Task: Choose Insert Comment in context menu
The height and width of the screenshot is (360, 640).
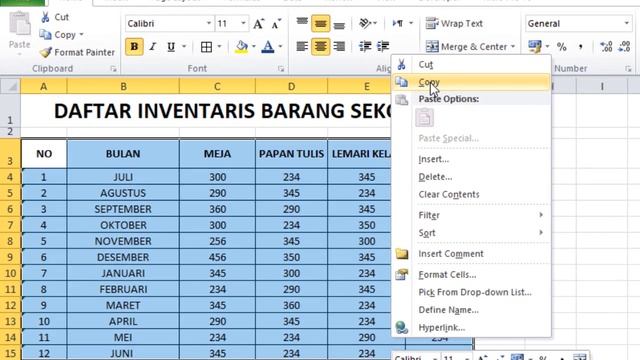Action: [x=471, y=253]
